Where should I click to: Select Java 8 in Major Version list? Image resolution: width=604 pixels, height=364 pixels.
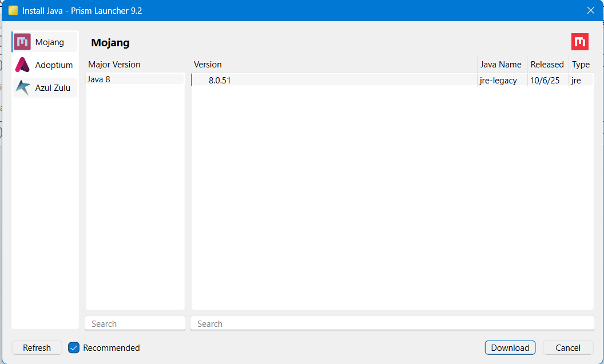(99, 79)
